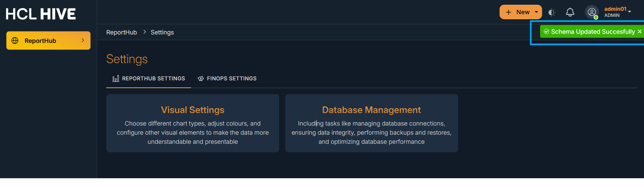Select the REPORTHUB SETTINGS tab

point(153,79)
